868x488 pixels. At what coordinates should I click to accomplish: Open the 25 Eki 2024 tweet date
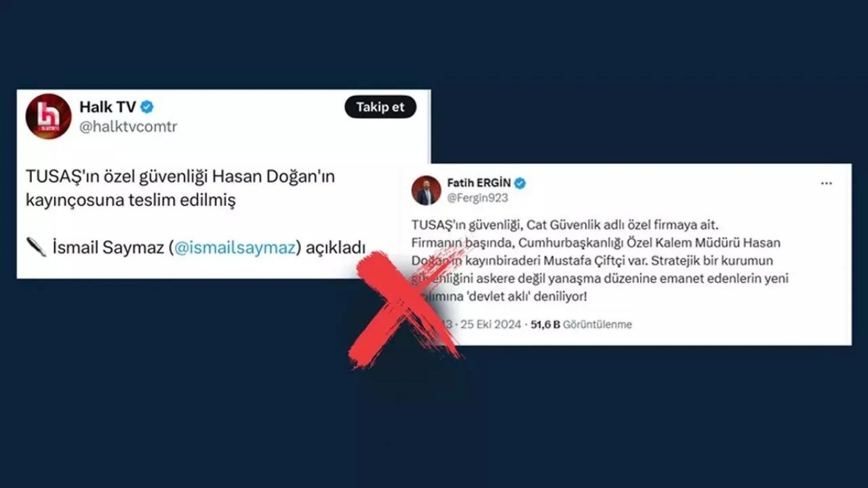tap(491, 325)
